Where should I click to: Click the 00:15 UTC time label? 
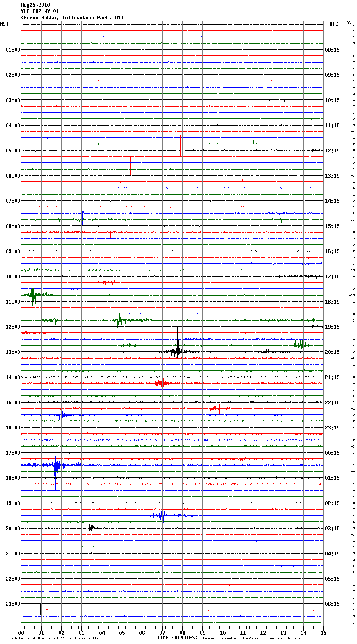332,453
